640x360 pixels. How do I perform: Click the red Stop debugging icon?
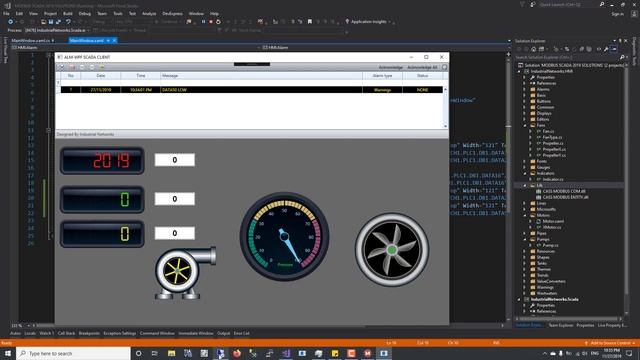click(211, 22)
